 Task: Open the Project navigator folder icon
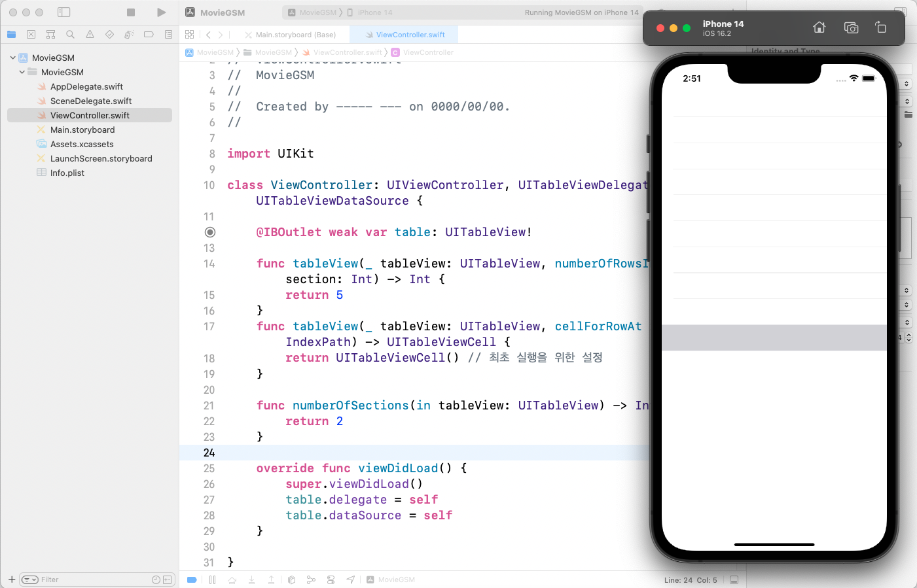click(x=12, y=34)
